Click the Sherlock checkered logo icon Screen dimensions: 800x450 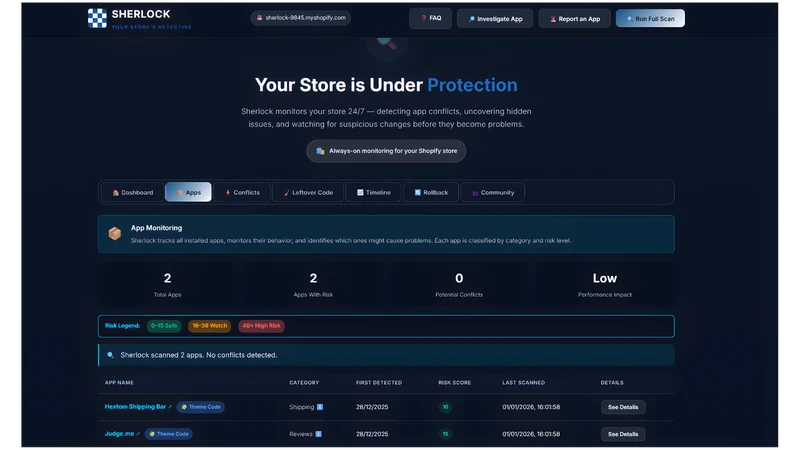[x=97, y=18]
